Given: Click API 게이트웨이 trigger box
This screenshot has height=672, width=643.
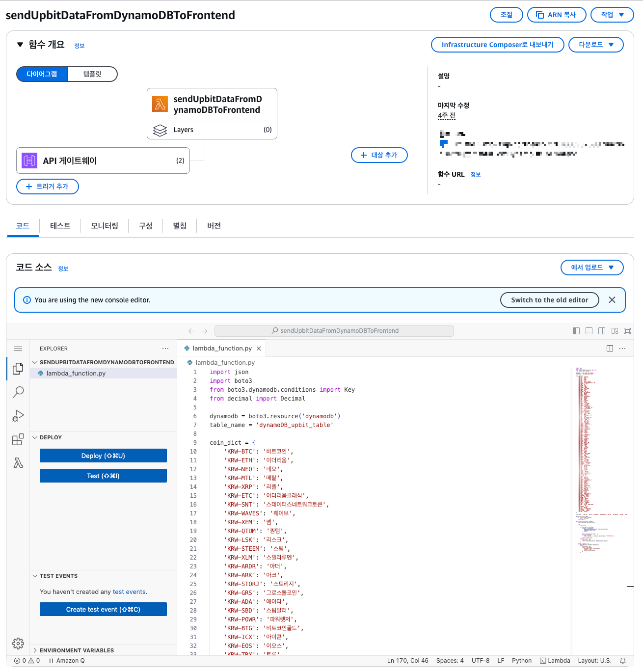Looking at the screenshot, I should (103, 161).
